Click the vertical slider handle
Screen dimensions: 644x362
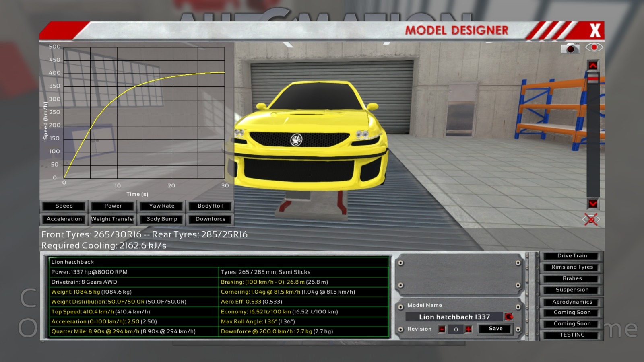[x=593, y=79]
